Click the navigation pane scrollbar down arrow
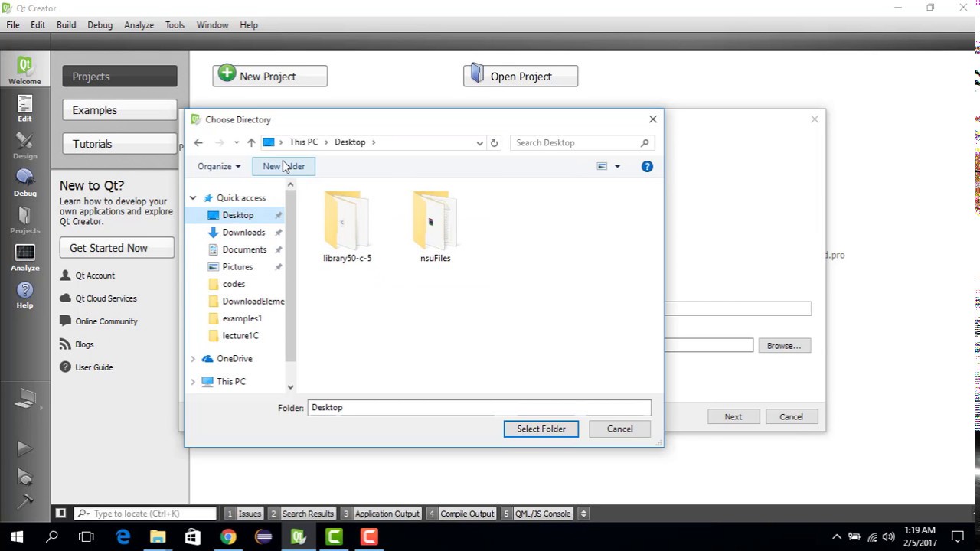This screenshot has height=551, width=980. pos(290,387)
